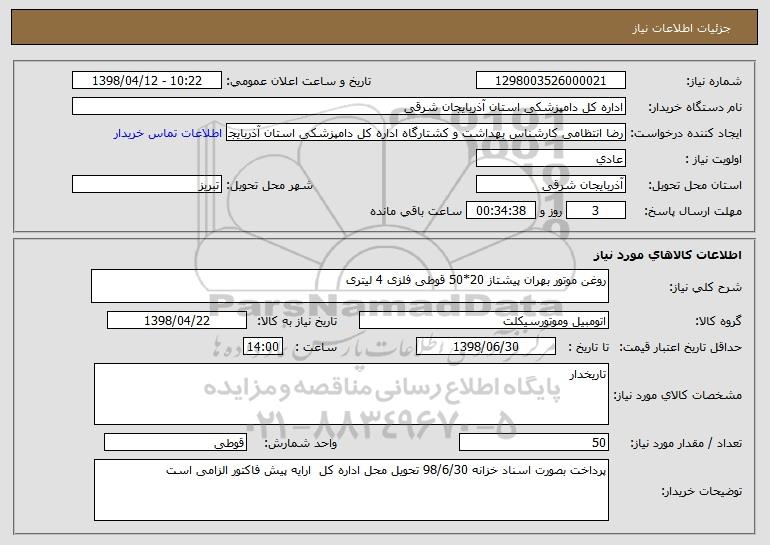Image resolution: width=770 pixels, height=545 pixels.
Task: Click the unit field showing قوطی
Action: pos(175,442)
